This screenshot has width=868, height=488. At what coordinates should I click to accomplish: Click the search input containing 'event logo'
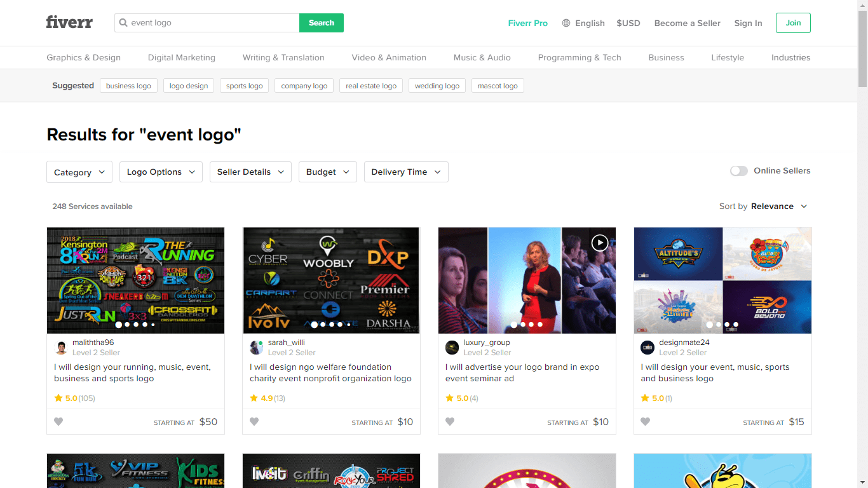point(207,23)
